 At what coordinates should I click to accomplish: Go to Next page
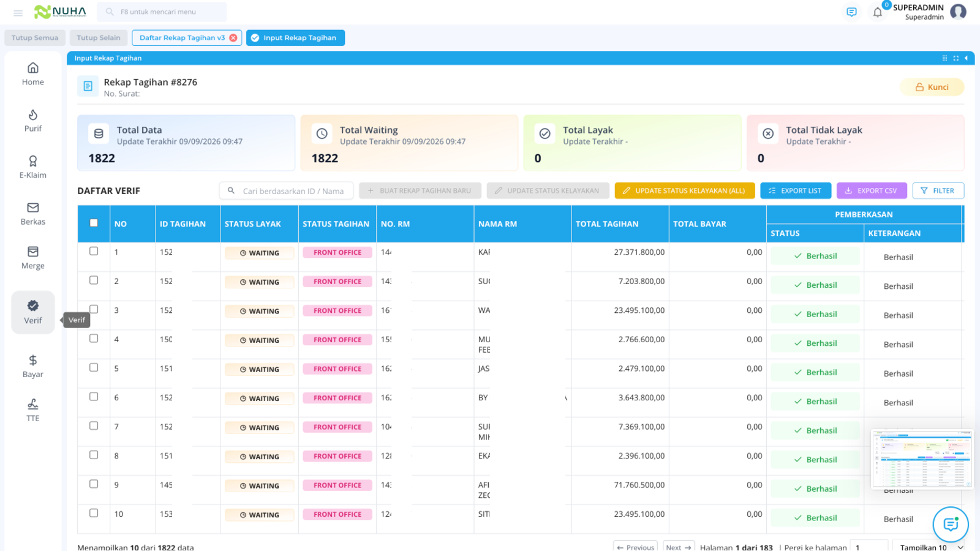coord(679,547)
